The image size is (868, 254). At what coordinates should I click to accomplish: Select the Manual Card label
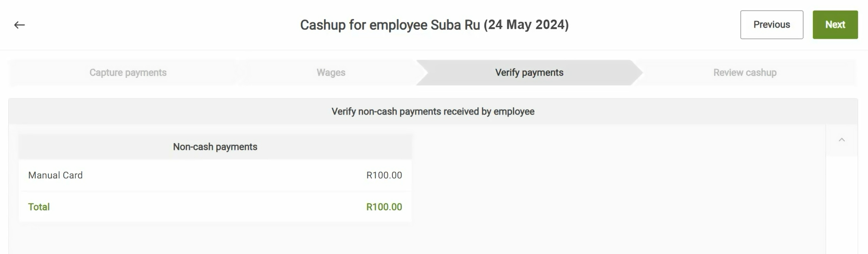tap(56, 175)
